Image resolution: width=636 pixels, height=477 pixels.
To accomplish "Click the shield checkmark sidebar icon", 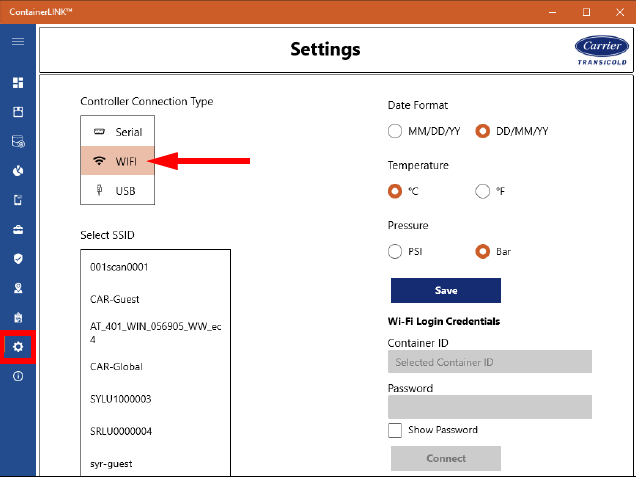I will (18, 259).
